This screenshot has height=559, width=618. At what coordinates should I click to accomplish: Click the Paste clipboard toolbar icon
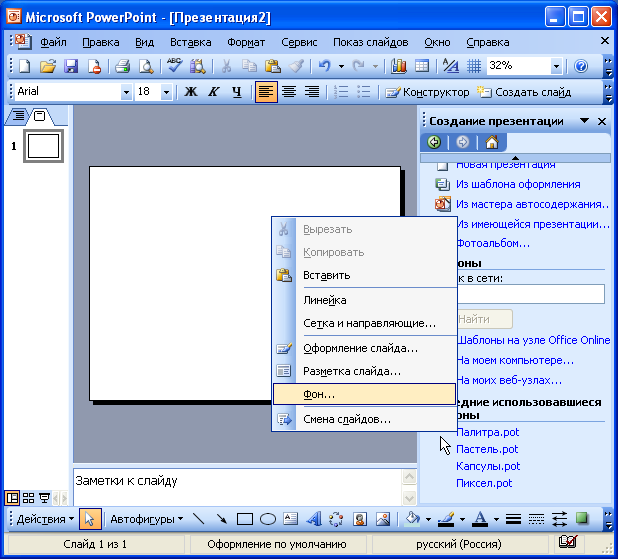[273, 66]
